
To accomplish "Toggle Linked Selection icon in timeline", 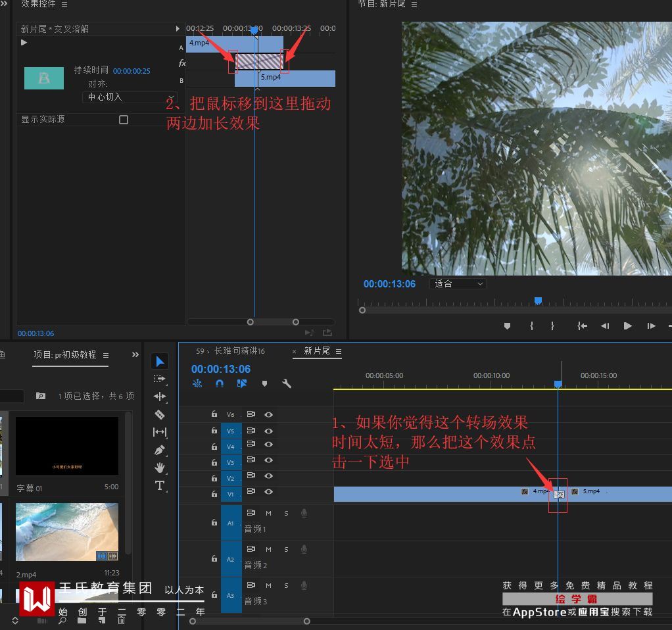I will tap(242, 383).
